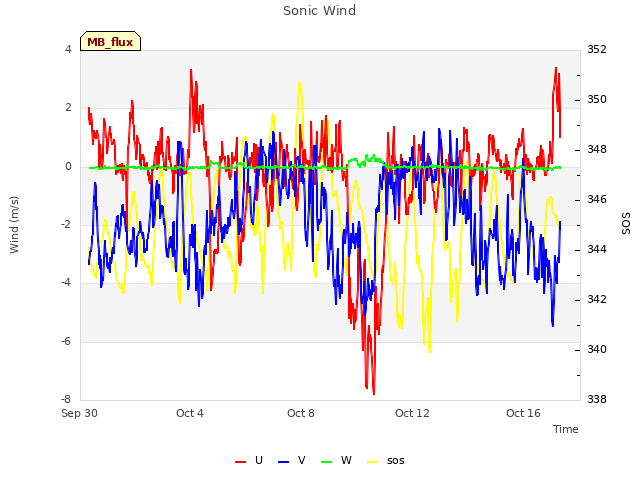Click the Time axis label
The height and width of the screenshot is (480, 640).
(x=566, y=429)
